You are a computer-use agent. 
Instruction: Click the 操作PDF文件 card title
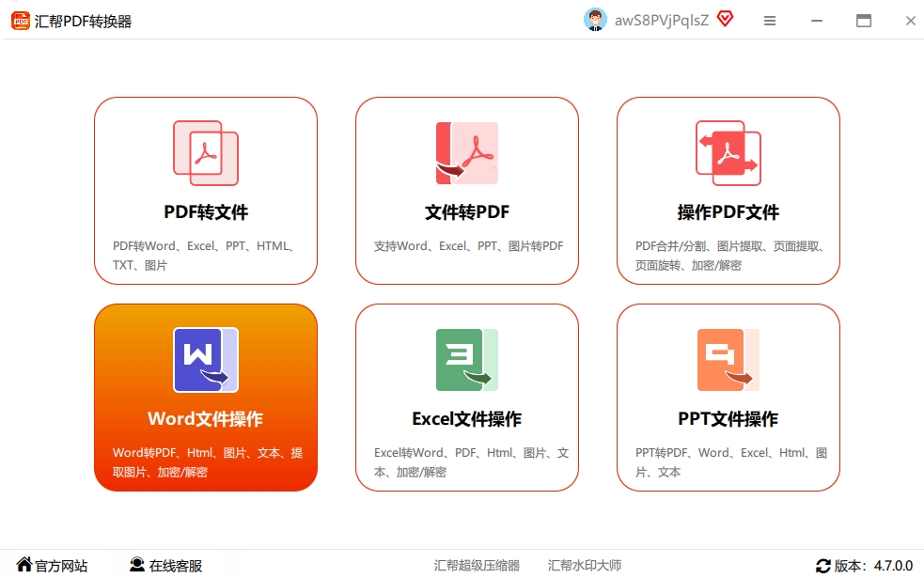(728, 212)
